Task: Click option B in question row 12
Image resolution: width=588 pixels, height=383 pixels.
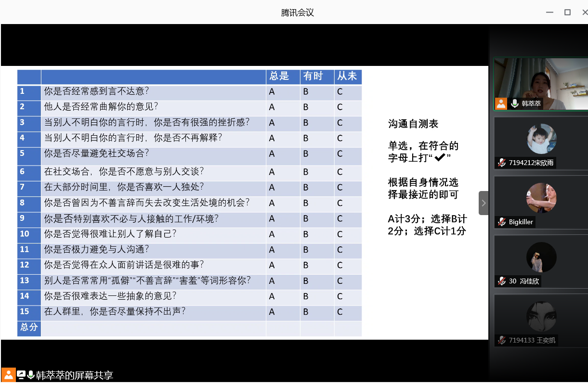Action: 306,266
